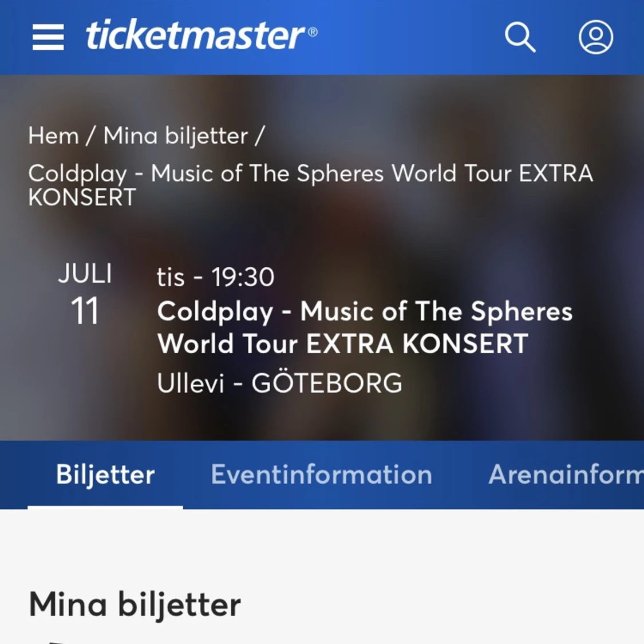Viewport: 644px width, 644px height.
Task: Click the active tab underline indicator
Action: [105, 507]
